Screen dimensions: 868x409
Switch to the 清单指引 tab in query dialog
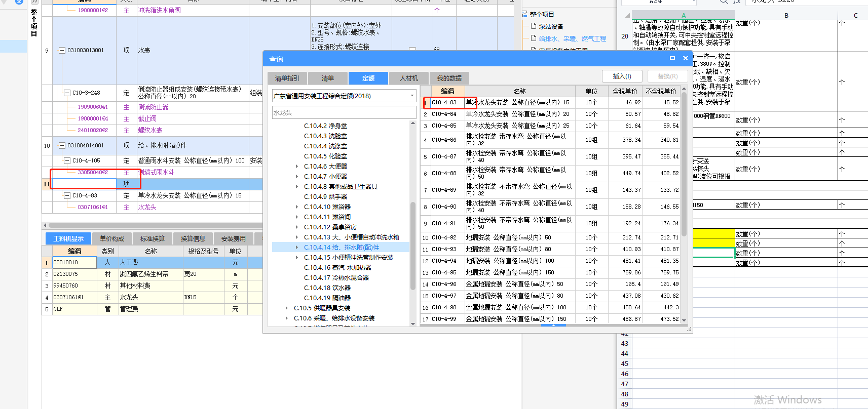(x=287, y=78)
